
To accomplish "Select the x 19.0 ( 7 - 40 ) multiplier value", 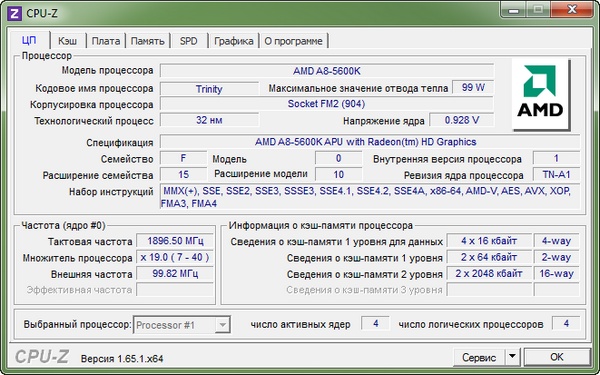I will [x=175, y=257].
